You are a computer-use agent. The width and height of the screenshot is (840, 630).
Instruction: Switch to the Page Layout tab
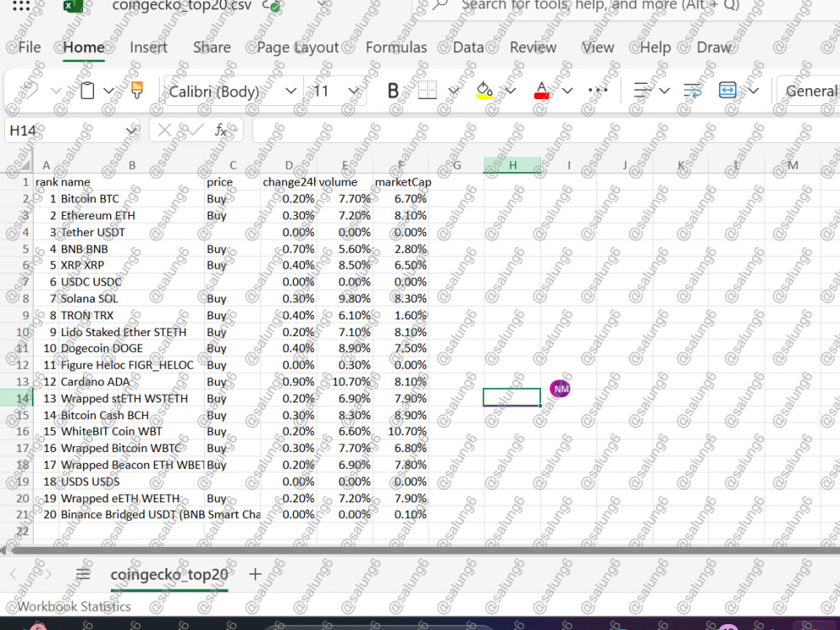click(x=298, y=48)
